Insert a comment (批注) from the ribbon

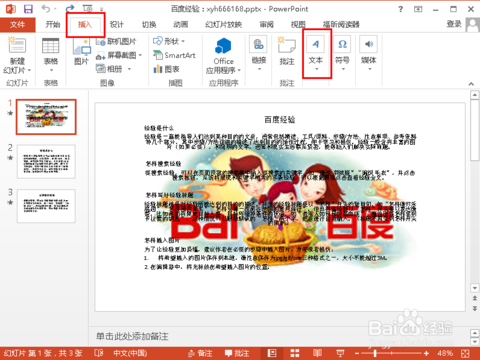[x=287, y=52]
